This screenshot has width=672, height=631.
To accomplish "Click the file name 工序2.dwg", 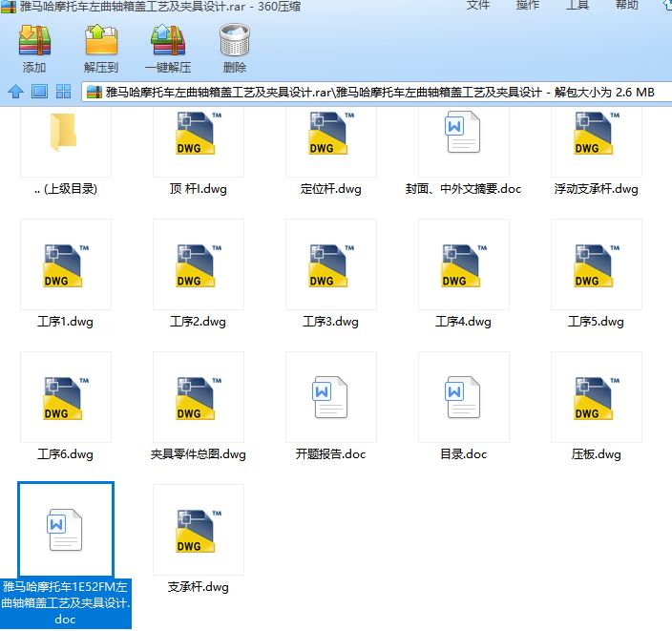I will click(x=198, y=322).
